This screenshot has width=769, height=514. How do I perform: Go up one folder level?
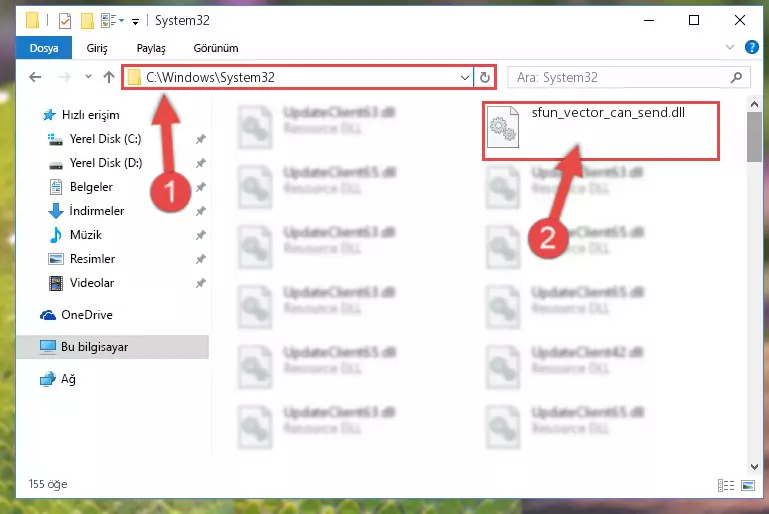(x=109, y=77)
